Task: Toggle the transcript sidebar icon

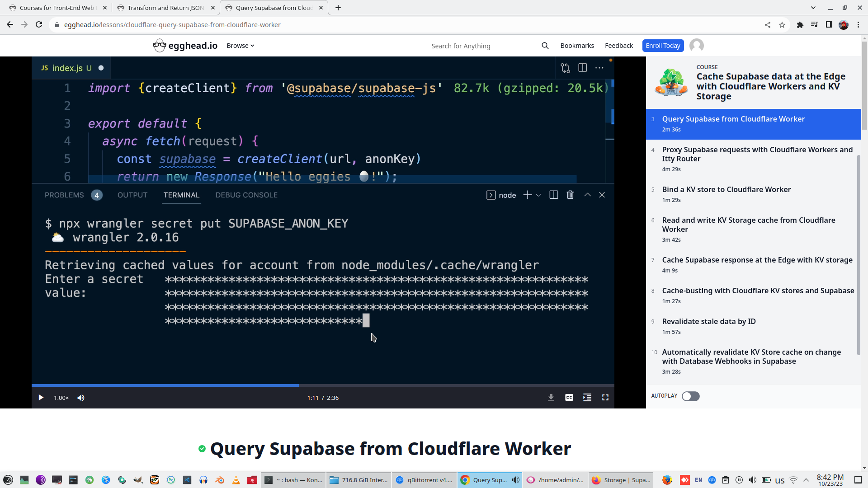Action: point(587,398)
